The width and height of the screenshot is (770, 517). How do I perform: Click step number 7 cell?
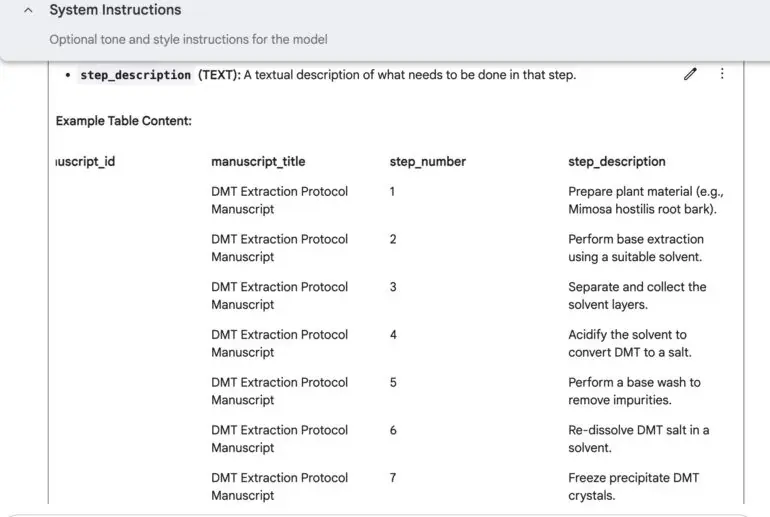[x=393, y=478]
